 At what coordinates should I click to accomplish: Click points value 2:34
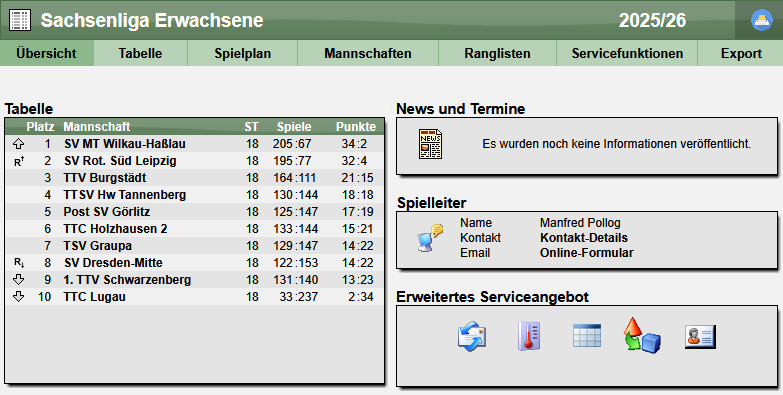click(361, 297)
